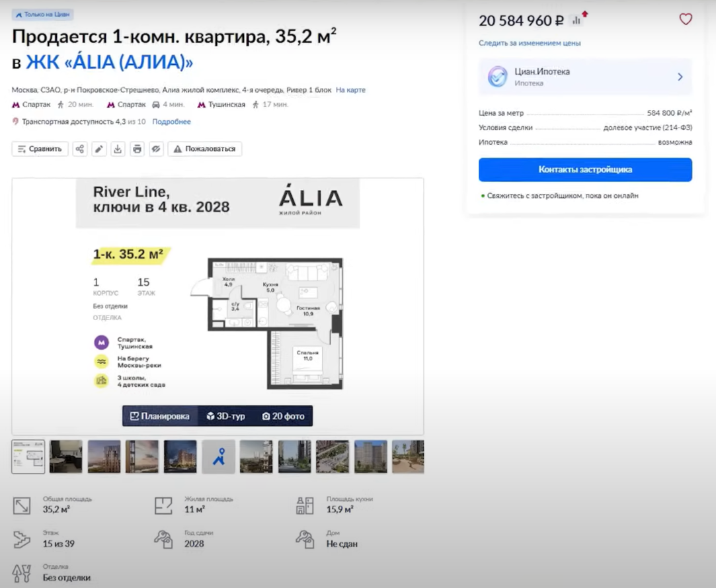Click the schools icon in floor plan
This screenshot has height=588, width=716.
click(x=101, y=380)
